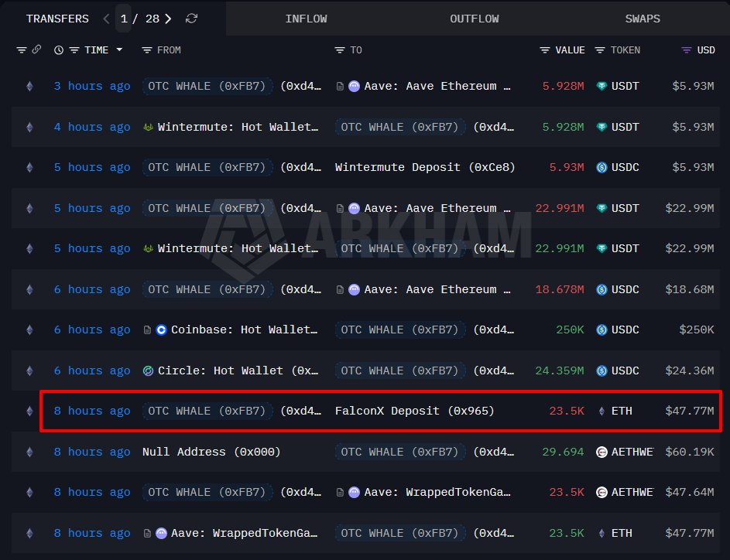The width and height of the screenshot is (730, 560).
Task: Click the clock icon beside TIME
Action: click(59, 50)
